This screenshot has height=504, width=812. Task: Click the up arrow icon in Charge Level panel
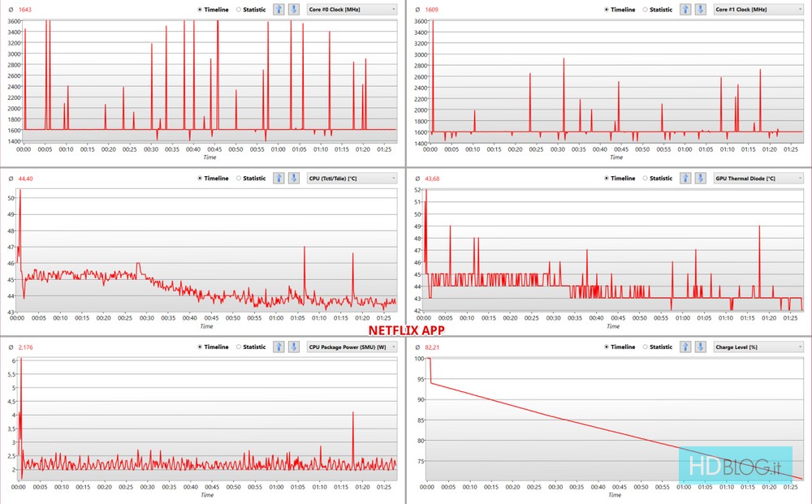point(685,347)
